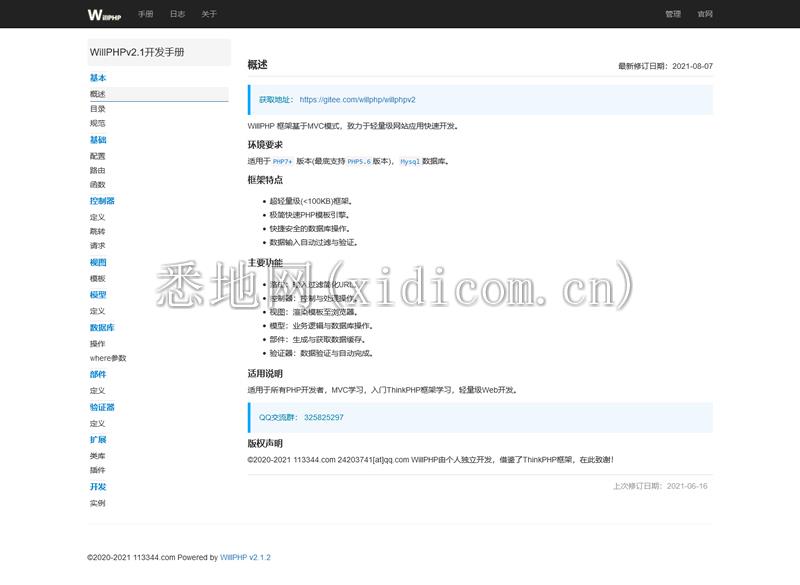800x585 pixels.
Task: Open 请求 page in sidebar
Action: coord(97,246)
